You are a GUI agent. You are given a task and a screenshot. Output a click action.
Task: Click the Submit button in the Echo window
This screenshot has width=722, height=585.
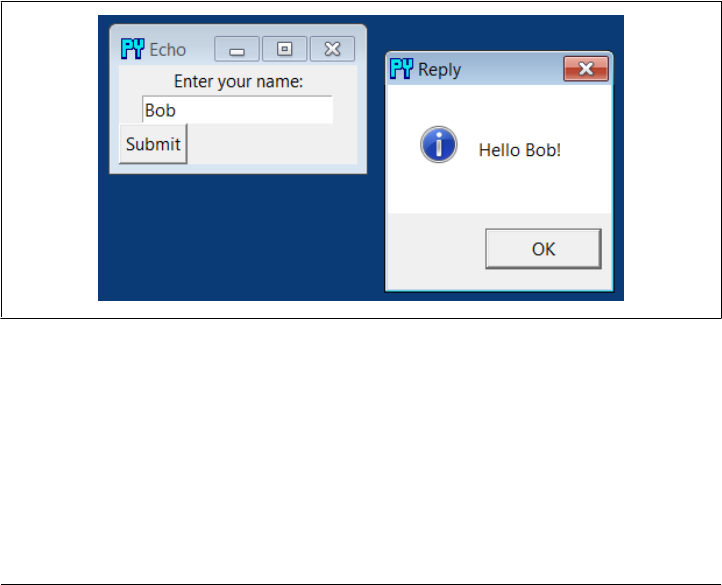tap(153, 144)
